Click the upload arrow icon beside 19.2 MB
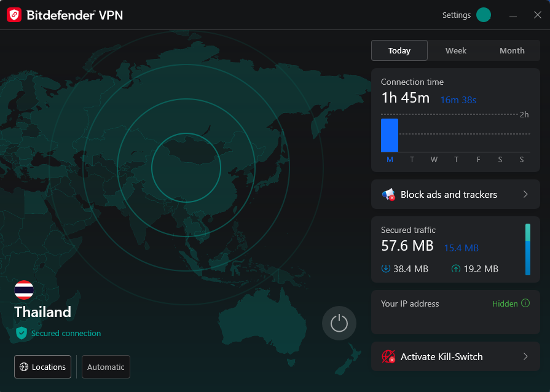Viewport: 550px width, 392px height. [x=455, y=269]
